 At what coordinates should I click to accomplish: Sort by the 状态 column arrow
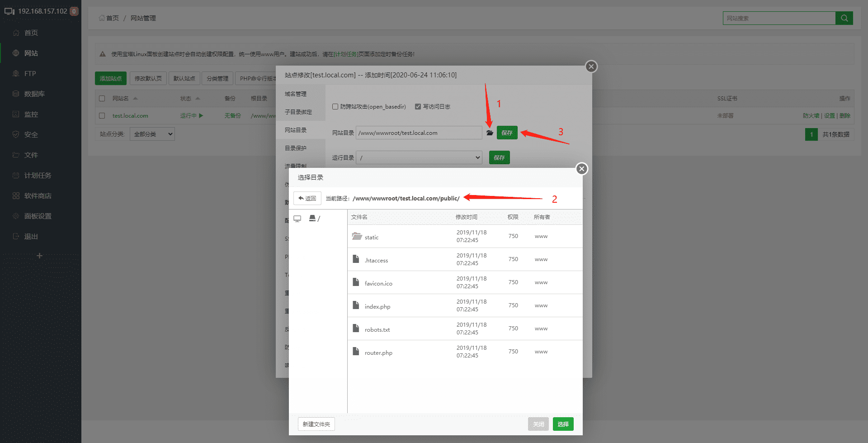tap(198, 98)
